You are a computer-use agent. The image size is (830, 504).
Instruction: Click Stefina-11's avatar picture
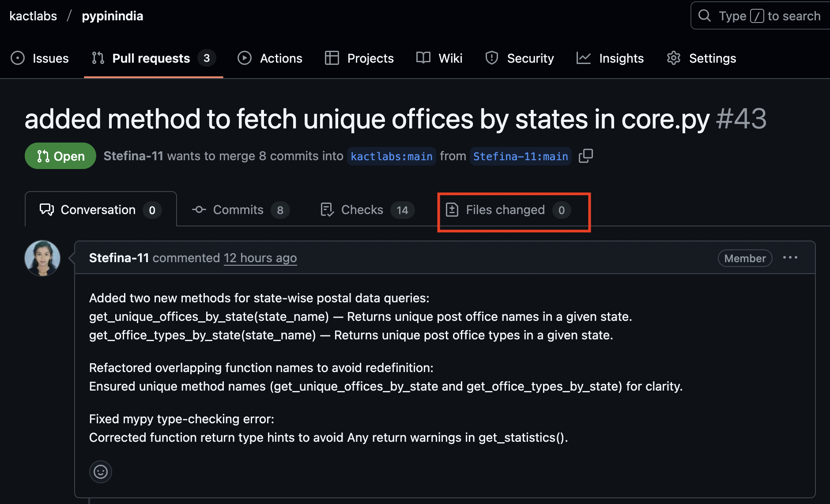[x=42, y=258]
